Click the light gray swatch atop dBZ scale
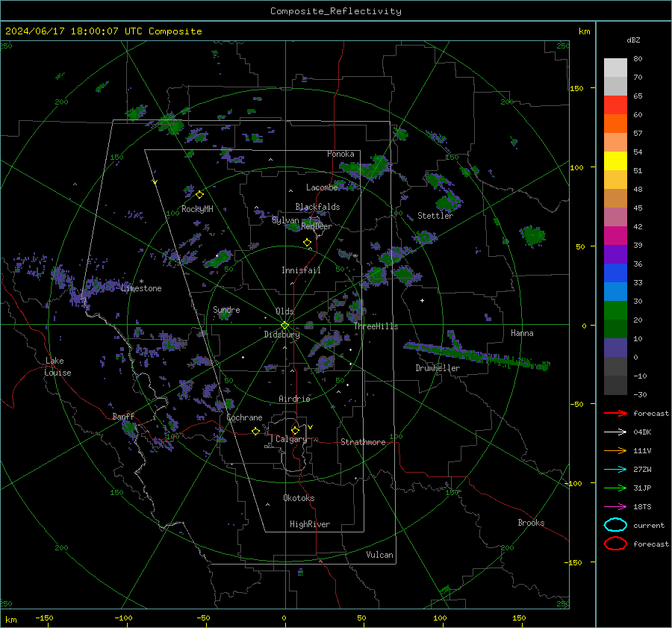672x628 pixels. point(615,67)
